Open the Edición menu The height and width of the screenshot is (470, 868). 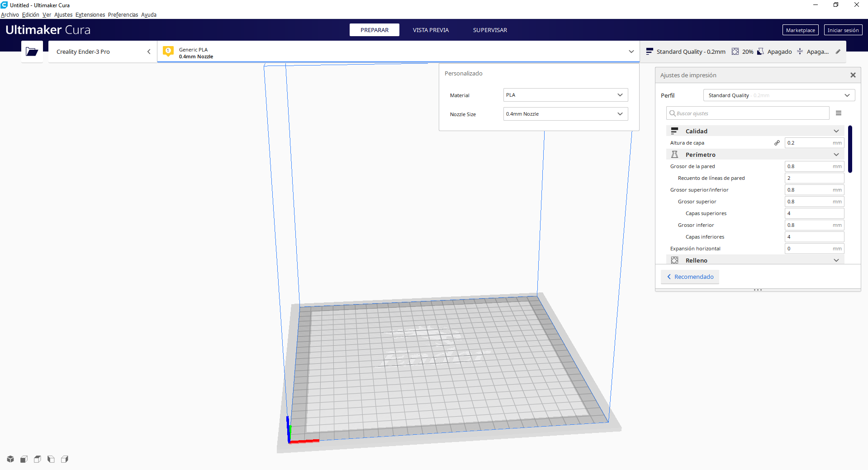pos(31,15)
